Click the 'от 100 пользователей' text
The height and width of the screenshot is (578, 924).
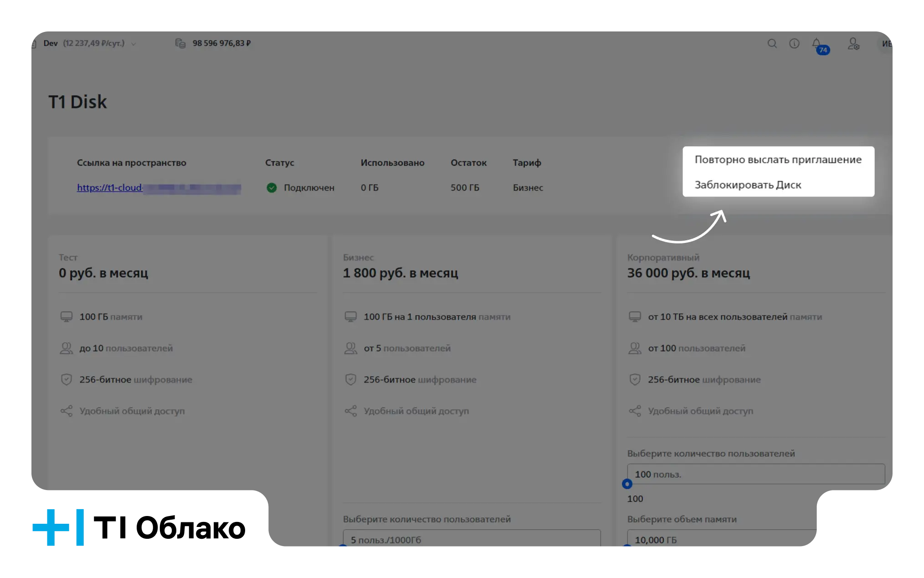(697, 348)
